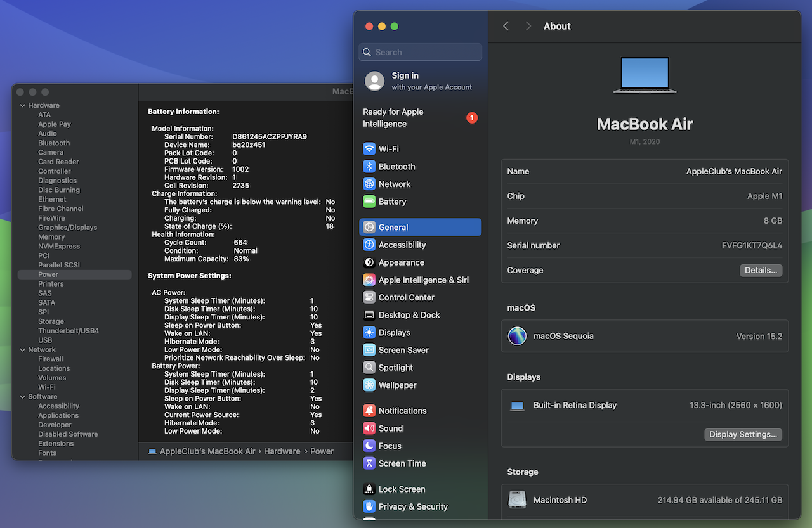Select Disabled Software in System Information
Image resolution: width=812 pixels, height=528 pixels.
(x=68, y=434)
